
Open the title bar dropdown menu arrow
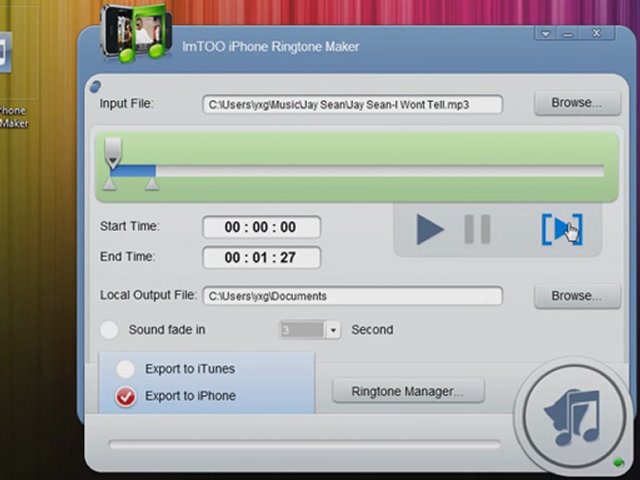[x=545, y=34]
